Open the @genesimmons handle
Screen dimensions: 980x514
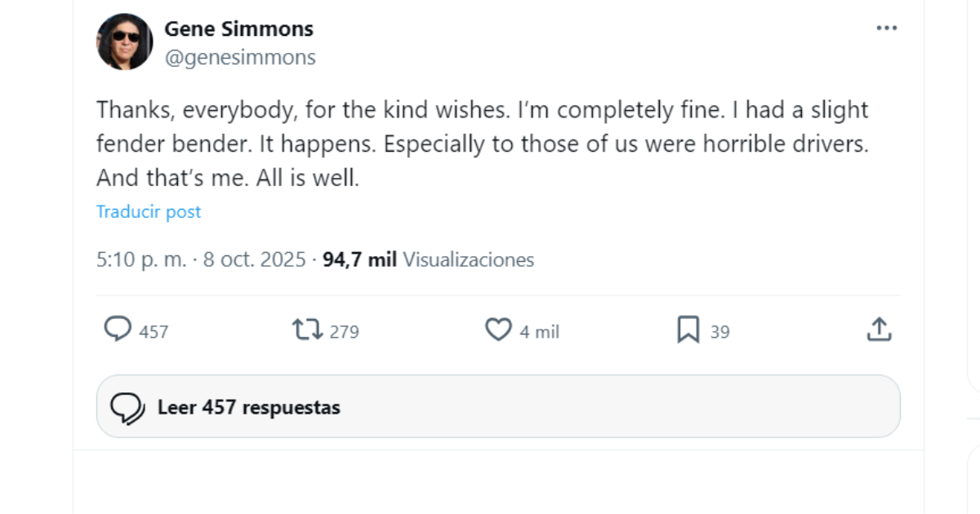[x=238, y=57]
